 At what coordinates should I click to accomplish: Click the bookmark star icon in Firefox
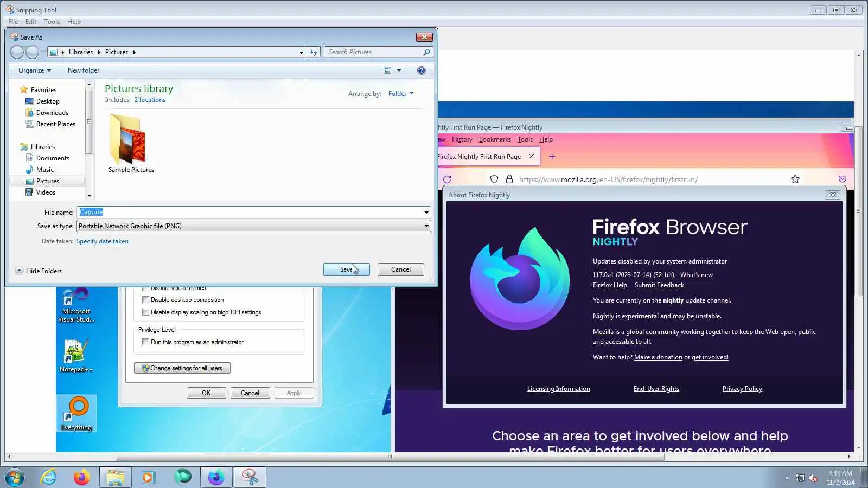pyautogui.click(x=795, y=179)
